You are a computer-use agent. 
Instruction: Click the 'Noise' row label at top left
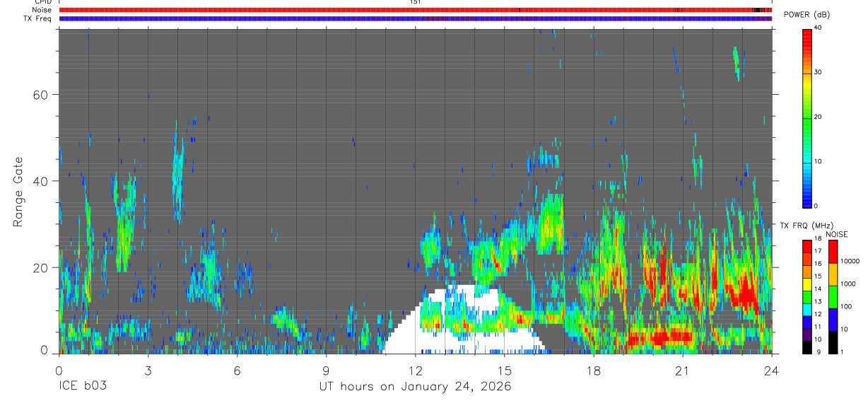coord(42,10)
